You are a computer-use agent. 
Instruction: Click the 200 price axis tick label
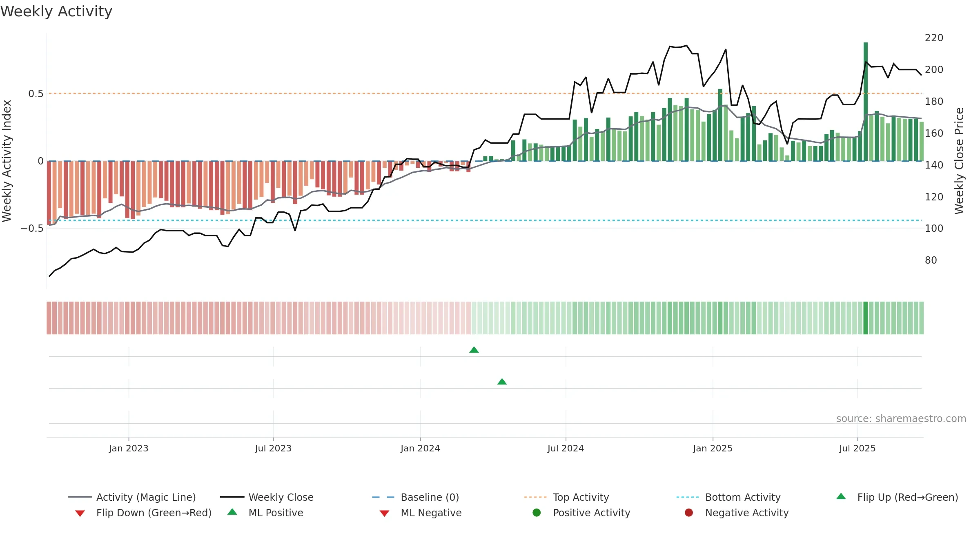point(934,69)
